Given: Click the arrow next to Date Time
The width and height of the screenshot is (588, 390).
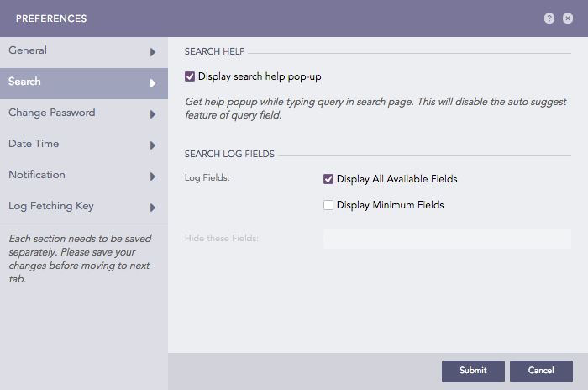Looking at the screenshot, I should pyautogui.click(x=153, y=145).
